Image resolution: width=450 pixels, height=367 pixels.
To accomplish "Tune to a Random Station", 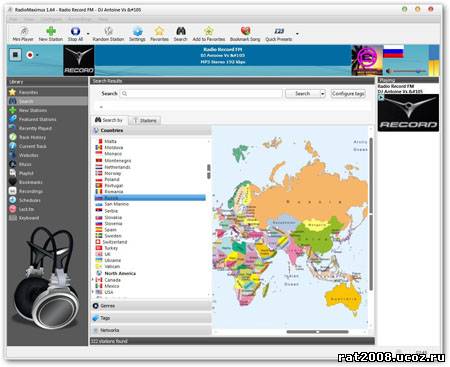I will (108, 34).
